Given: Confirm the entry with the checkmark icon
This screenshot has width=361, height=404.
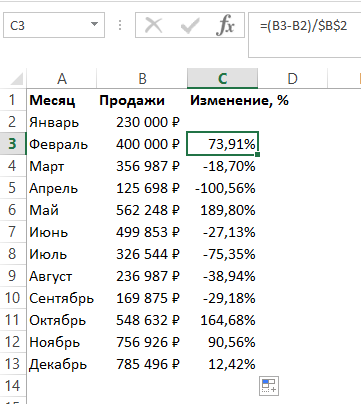Looking at the screenshot, I should [x=190, y=25].
